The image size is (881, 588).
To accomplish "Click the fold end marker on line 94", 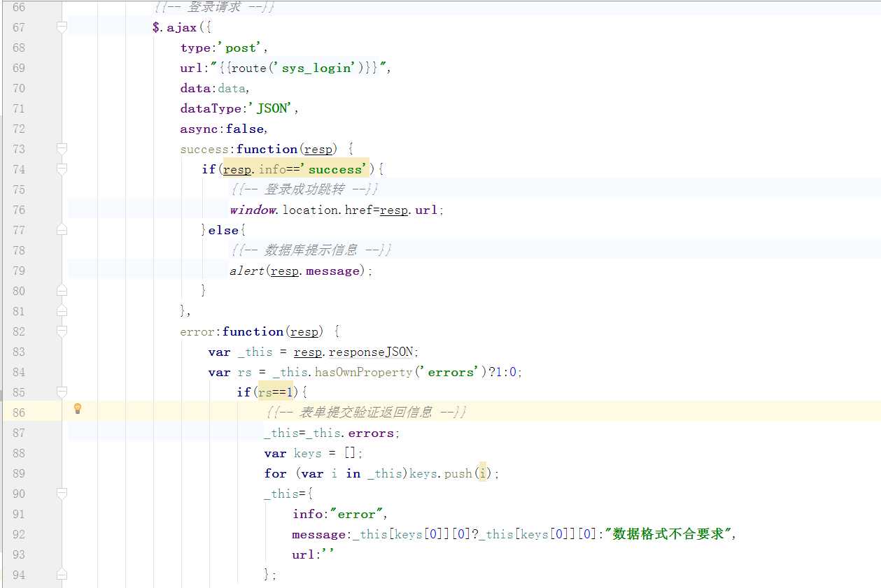I will coord(62,575).
